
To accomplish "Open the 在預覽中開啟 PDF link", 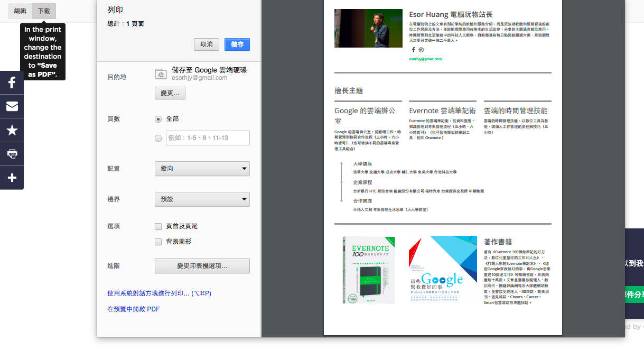I will (134, 309).
